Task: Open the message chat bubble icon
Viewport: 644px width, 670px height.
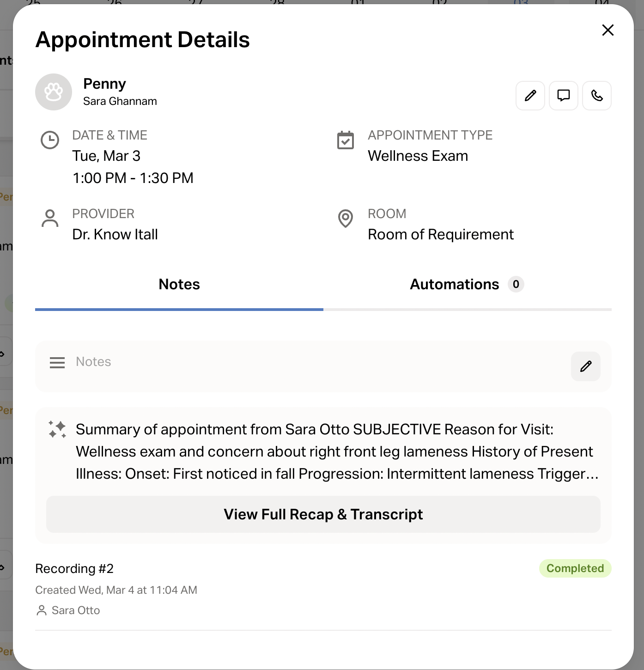Action: coord(564,96)
